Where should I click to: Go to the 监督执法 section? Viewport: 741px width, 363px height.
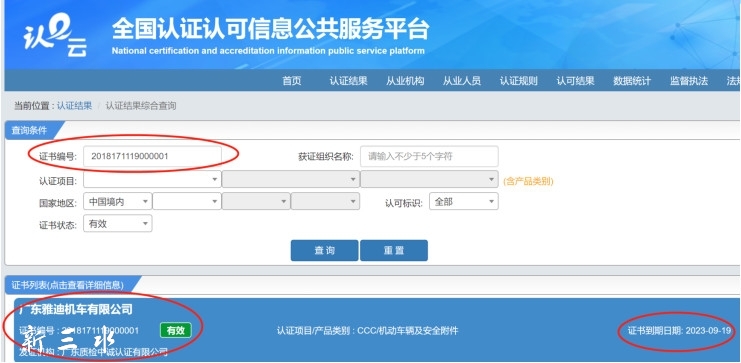pyautogui.click(x=689, y=81)
